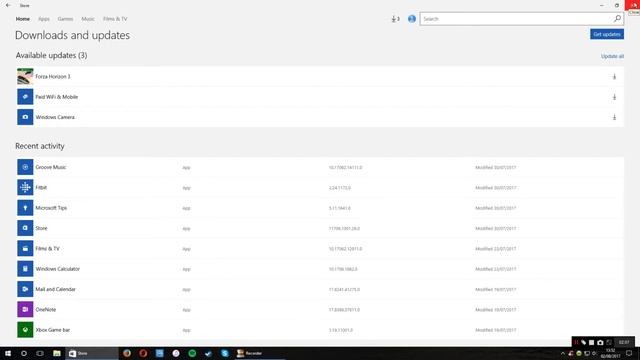
Task: Download the Windows Camera update via its arrow
Action: [x=614, y=117]
